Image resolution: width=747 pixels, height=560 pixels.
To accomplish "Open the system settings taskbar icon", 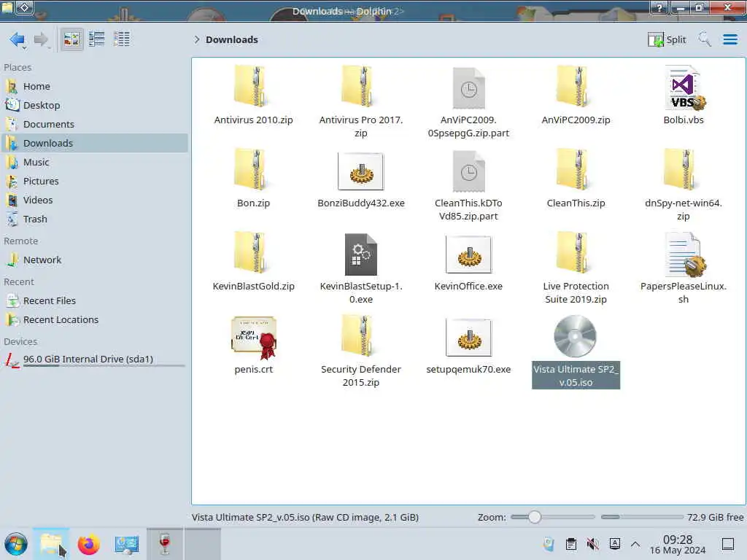I will click(x=127, y=544).
